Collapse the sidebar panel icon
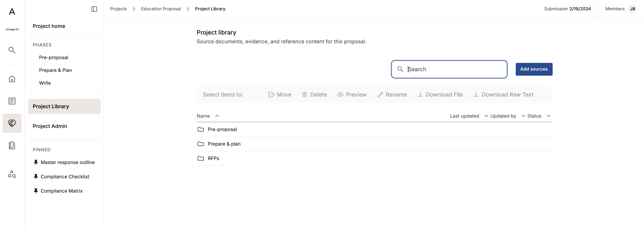The height and width of the screenshot is (230, 644). (x=94, y=9)
